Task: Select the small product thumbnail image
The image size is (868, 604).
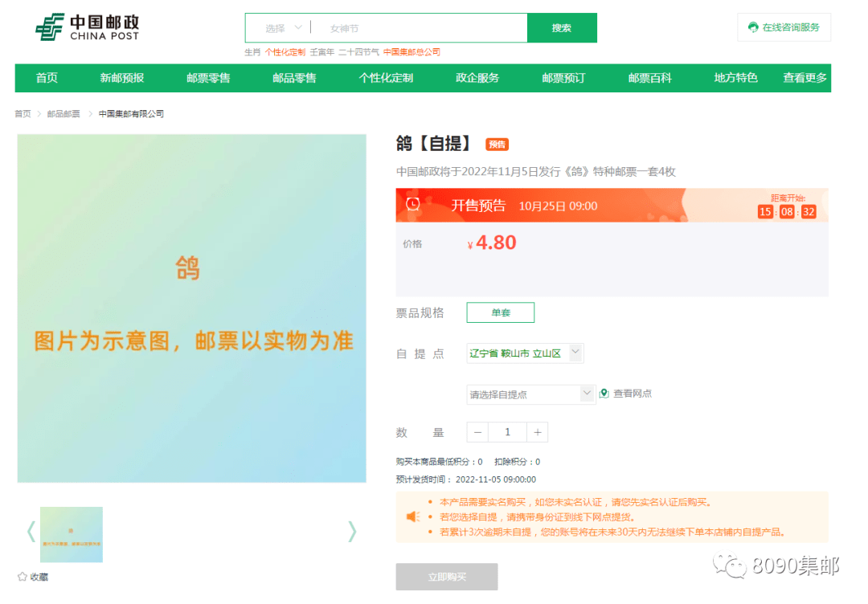Action: [72, 535]
